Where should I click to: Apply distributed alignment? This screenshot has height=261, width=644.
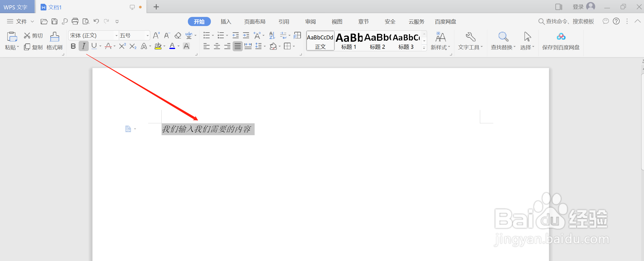pos(248,46)
